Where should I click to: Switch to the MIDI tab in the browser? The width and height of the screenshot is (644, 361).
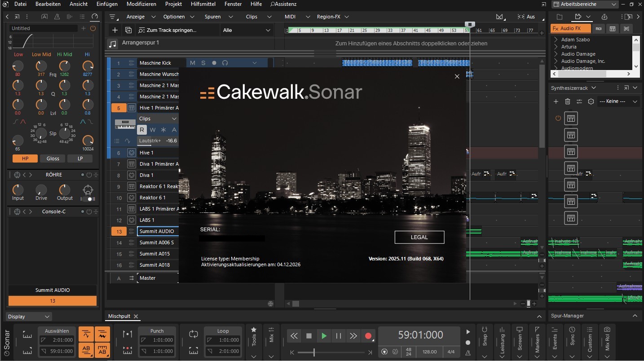click(x=599, y=28)
